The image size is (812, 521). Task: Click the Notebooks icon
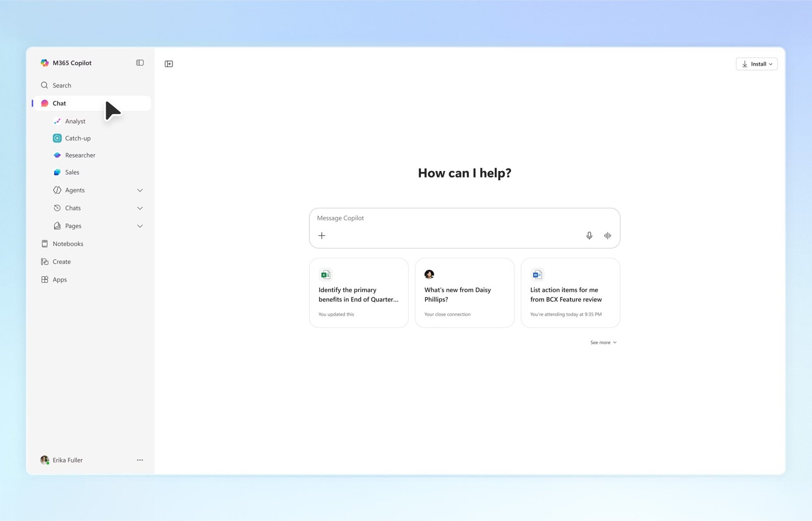45,244
